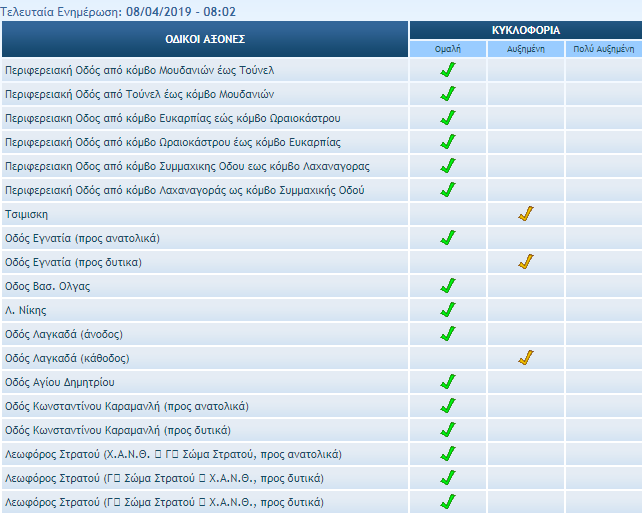Viewport: 642px width, 524px height.
Task: Click the yellow checkmark for Οδός Λαγκαδά (κάθοδος)
Action: pyautogui.click(x=526, y=358)
